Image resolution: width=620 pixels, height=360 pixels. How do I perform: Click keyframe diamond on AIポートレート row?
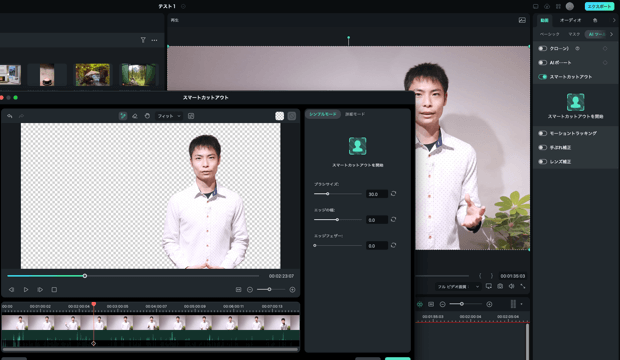pyautogui.click(x=605, y=63)
